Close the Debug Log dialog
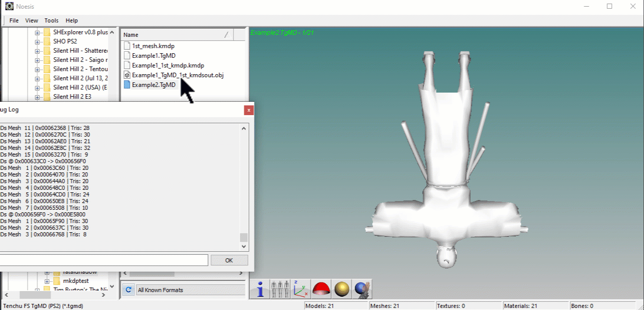 (248, 110)
